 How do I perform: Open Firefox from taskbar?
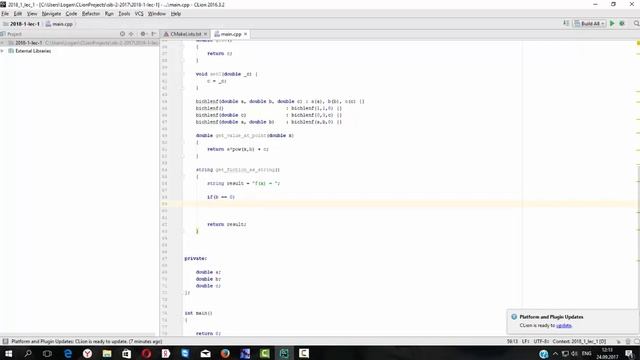(225, 353)
